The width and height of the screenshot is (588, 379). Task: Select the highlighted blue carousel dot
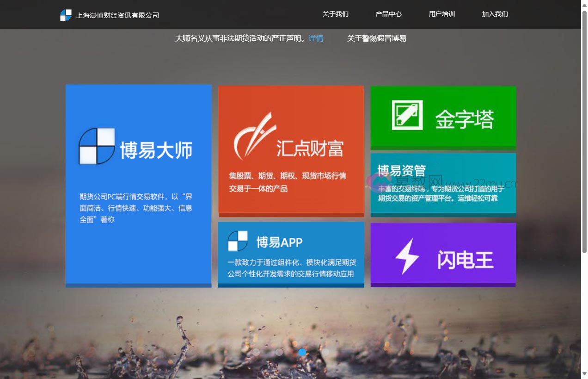click(302, 352)
